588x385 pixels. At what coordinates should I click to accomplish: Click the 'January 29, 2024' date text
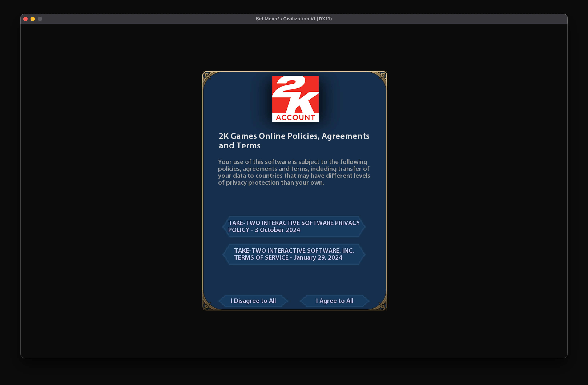point(318,258)
